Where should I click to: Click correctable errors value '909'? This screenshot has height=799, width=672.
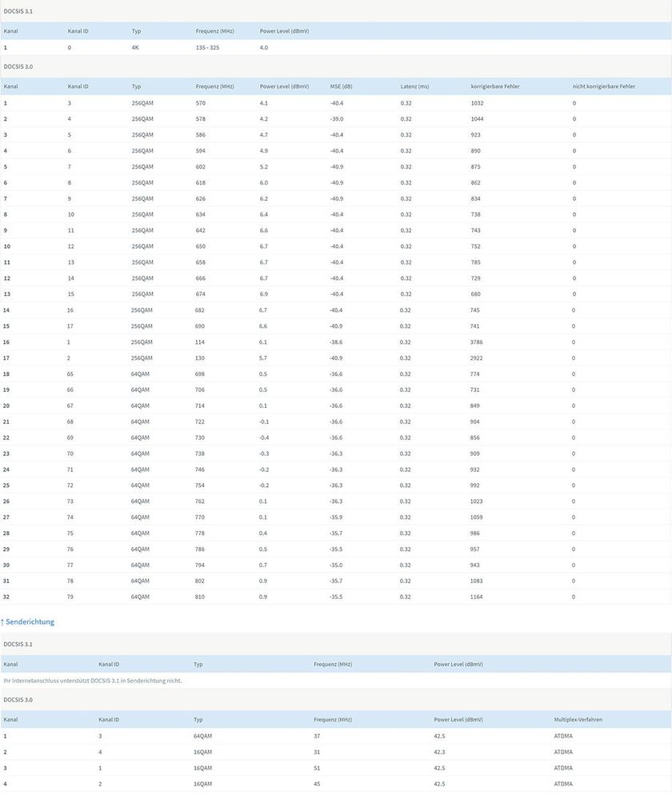pos(474,453)
